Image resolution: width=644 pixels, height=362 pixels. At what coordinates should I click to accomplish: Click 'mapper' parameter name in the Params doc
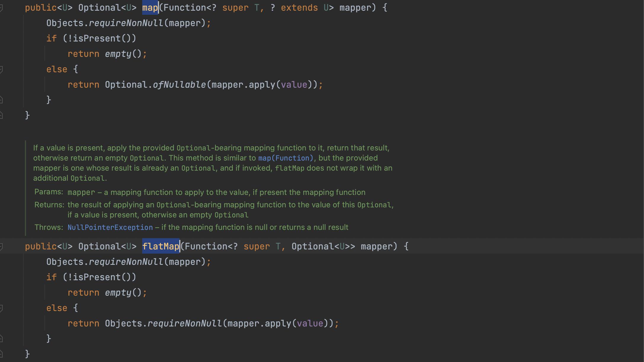coord(81,193)
